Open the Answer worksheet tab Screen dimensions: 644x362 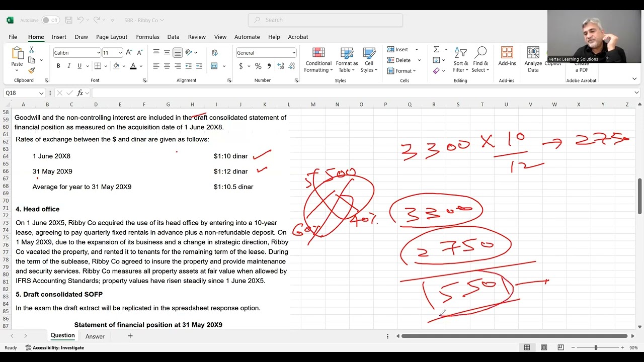(x=95, y=336)
